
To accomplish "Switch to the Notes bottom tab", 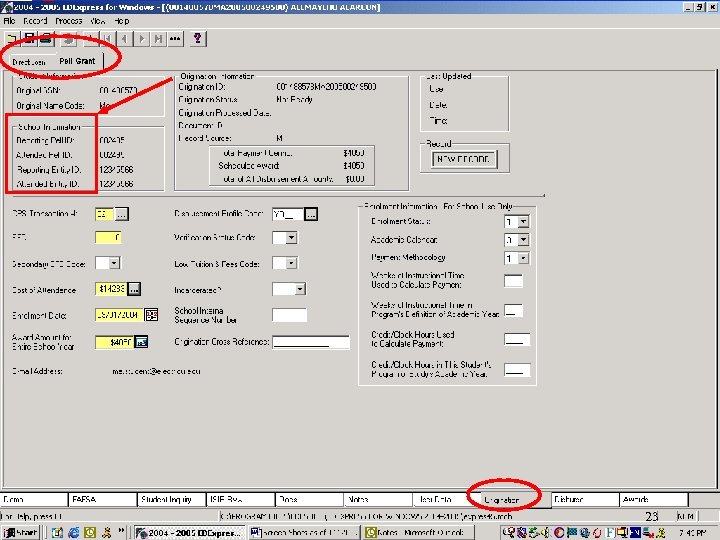I will click(x=378, y=499).
